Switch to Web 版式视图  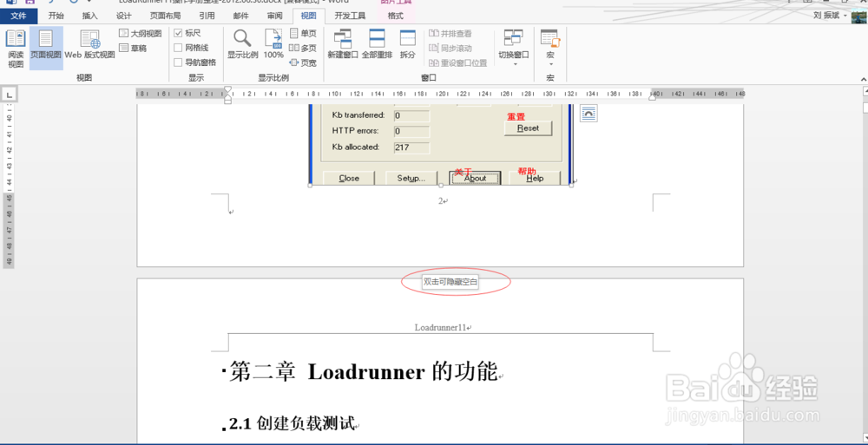click(x=89, y=45)
